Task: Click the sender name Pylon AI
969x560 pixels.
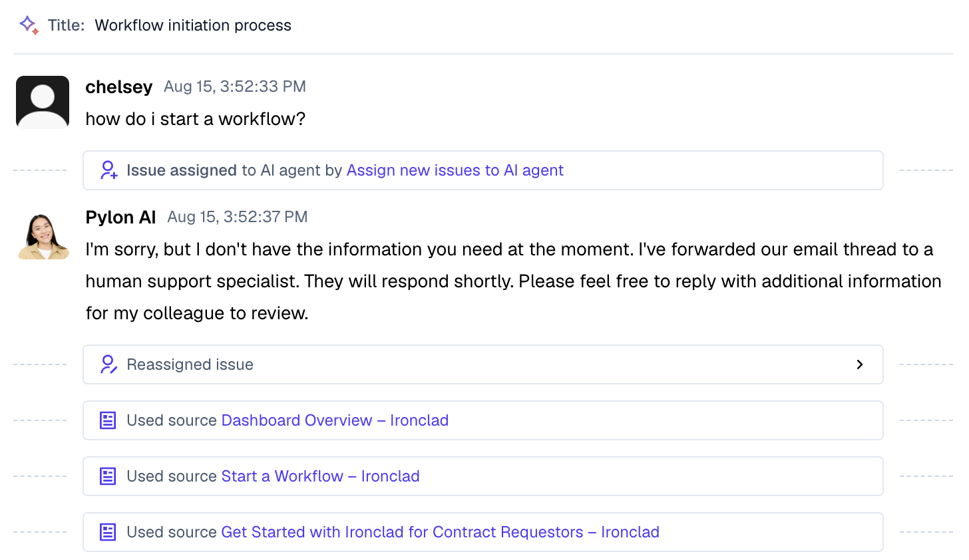Action: (120, 217)
